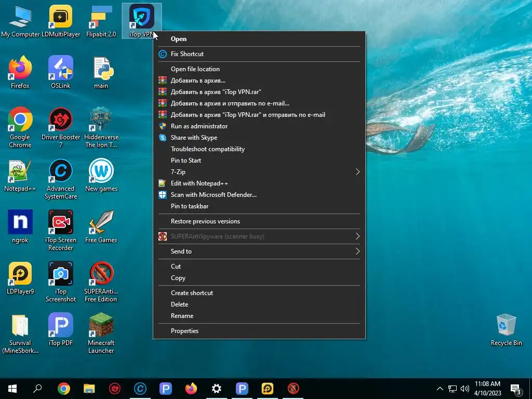Select the Hiddenverse The Iron Tower icon
The width and height of the screenshot is (532, 399).
(101, 128)
